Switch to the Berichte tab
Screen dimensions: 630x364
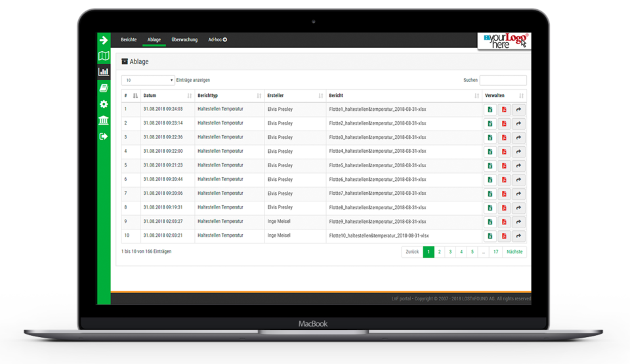click(129, 40)
